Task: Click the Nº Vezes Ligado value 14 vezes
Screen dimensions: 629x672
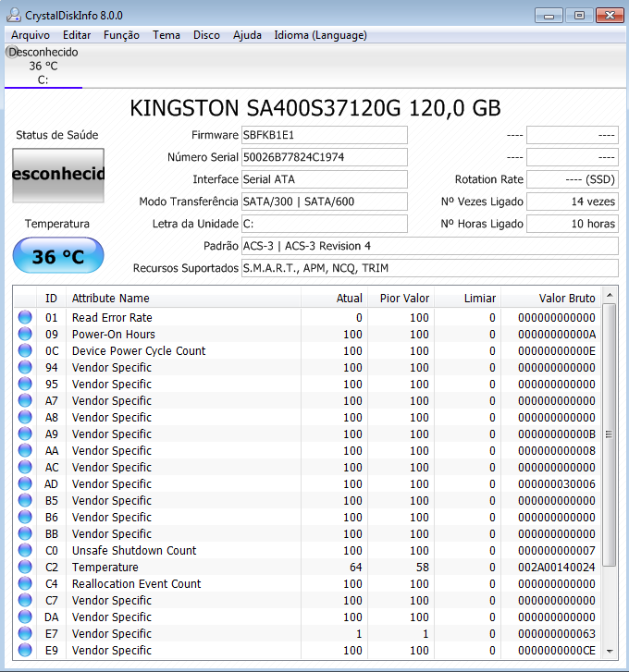Action: [x=573, y=202]
